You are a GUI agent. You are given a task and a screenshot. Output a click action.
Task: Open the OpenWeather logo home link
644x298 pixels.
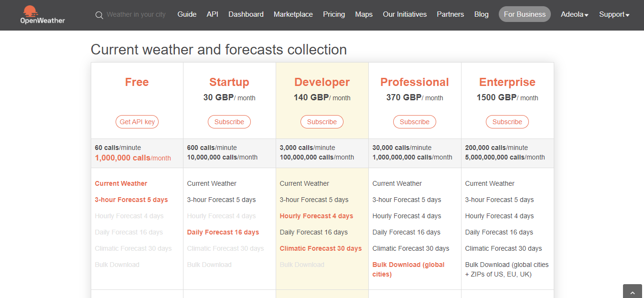click(x=43, y=14)
